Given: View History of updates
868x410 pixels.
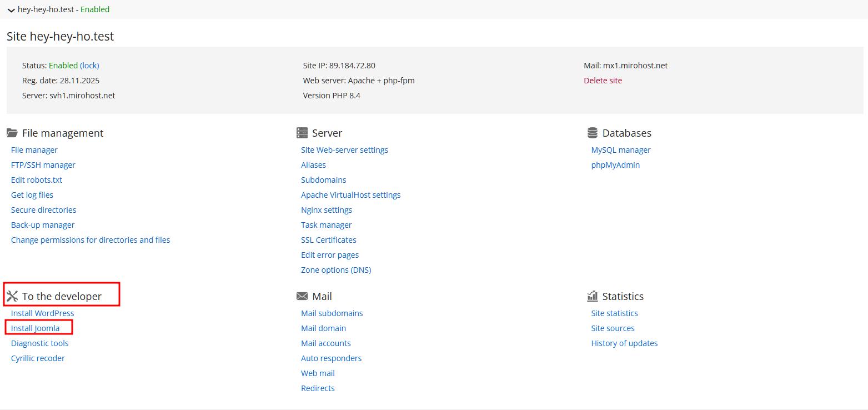Looking at the screenshot, I should 624,343.
